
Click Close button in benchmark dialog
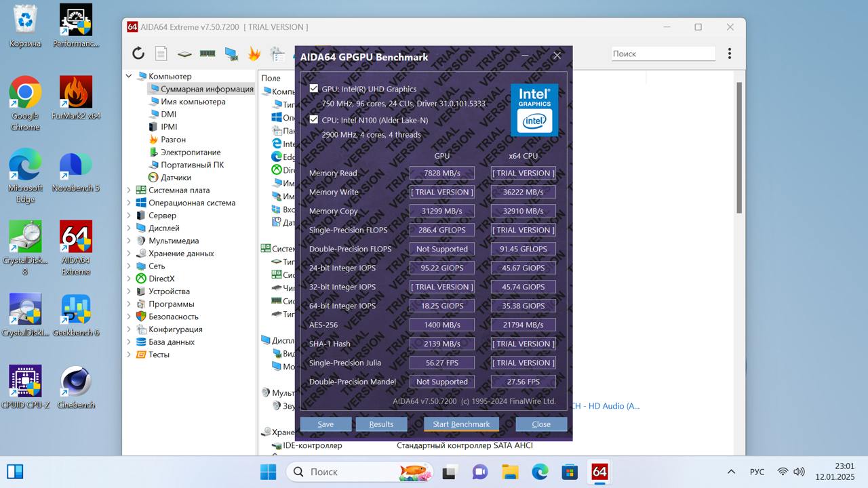[541, 424]
